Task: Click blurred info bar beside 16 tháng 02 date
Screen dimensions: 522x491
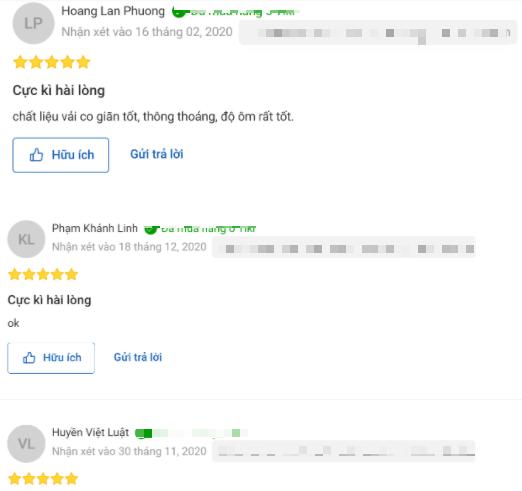Action: [378, 32]
